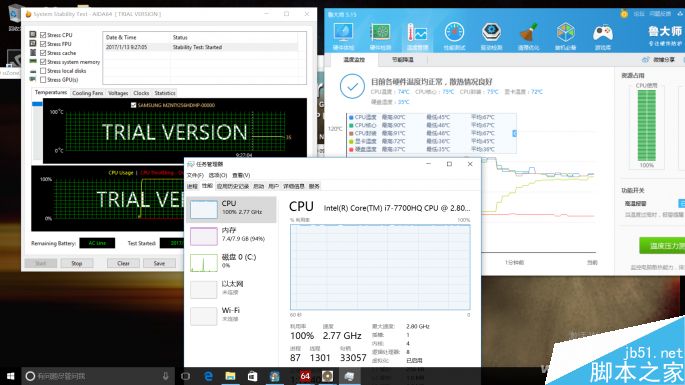Click the AIDA64 red 64 taskbar icon
The height and width of the screenshot is (385, 685).
pos(305,376)
